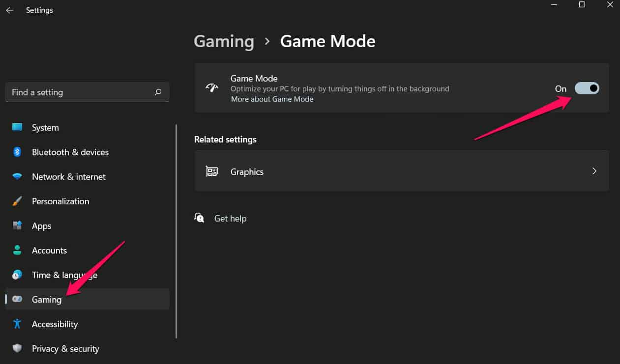Close the Settings window

tap(610, 5)
